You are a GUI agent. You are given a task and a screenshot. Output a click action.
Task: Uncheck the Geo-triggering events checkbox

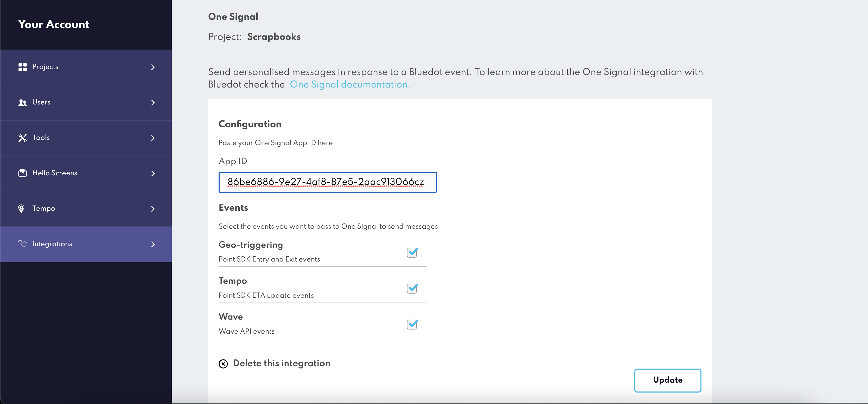click(x=412, y=252)
